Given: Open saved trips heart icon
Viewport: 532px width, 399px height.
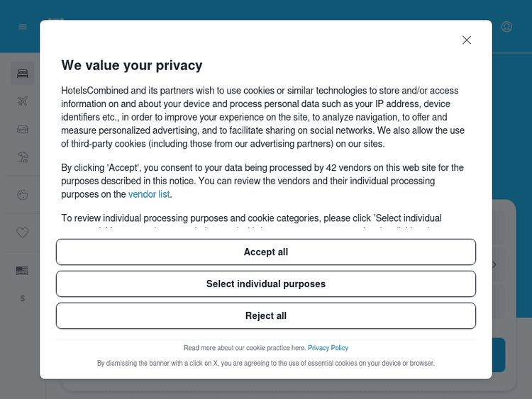Looking at the screenshot, I should click(23, 232).
